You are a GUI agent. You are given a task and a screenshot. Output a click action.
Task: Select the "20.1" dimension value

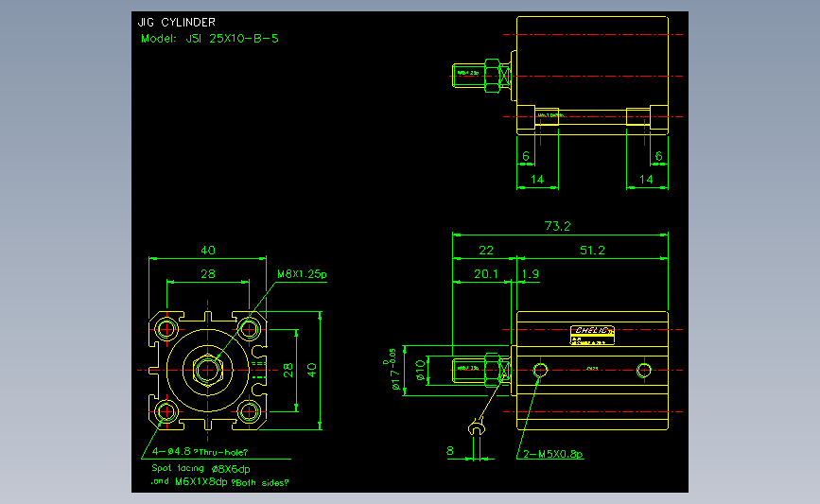pos(486,274)
